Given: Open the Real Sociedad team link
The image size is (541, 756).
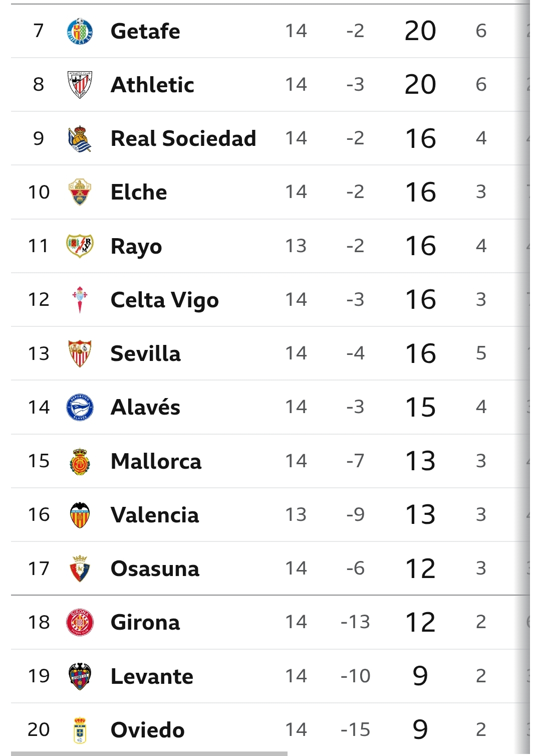Looking at the screenshot, I should [x=183, y=138].
